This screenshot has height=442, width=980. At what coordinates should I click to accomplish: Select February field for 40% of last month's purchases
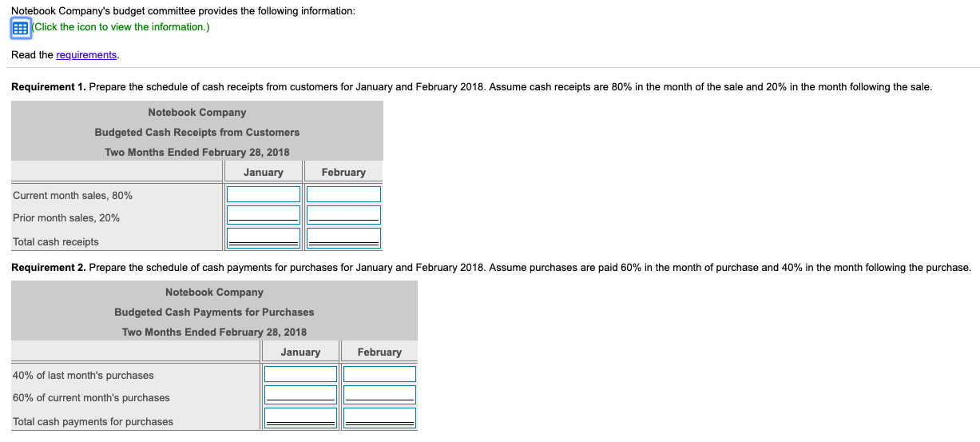pos(379,374)
